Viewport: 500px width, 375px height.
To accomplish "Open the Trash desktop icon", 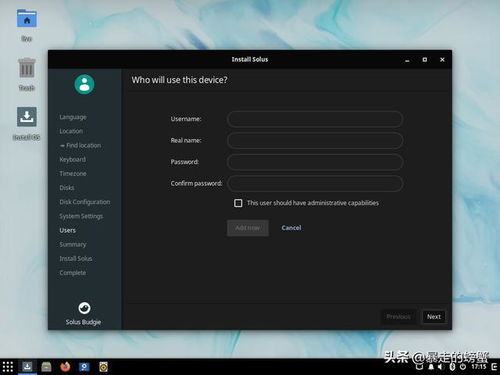I will pyautogui.click(x=27, y=68).
